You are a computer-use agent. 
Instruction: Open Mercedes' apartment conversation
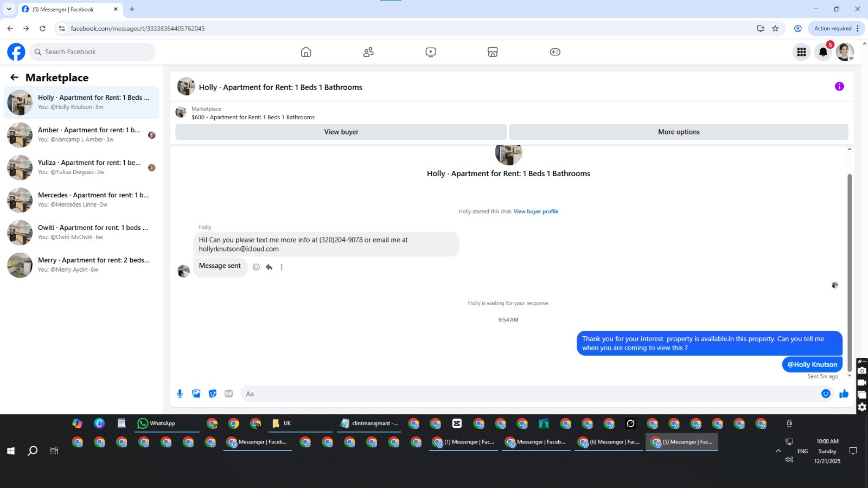point(81,200)
